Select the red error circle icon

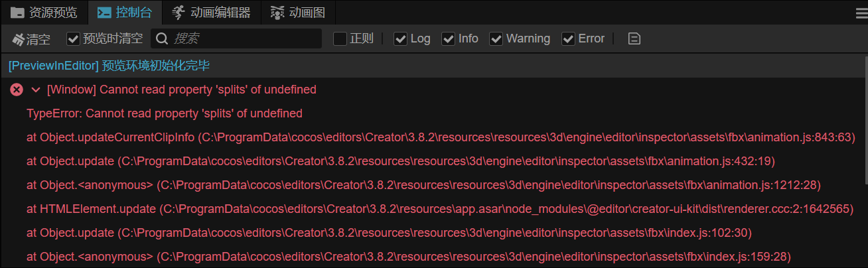[17, 90]
